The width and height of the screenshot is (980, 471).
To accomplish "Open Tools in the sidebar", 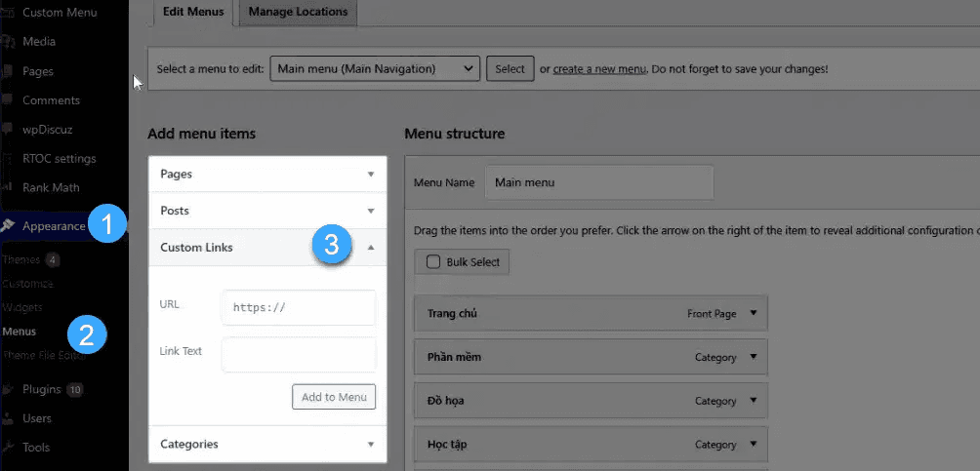I will click(35, 448).
